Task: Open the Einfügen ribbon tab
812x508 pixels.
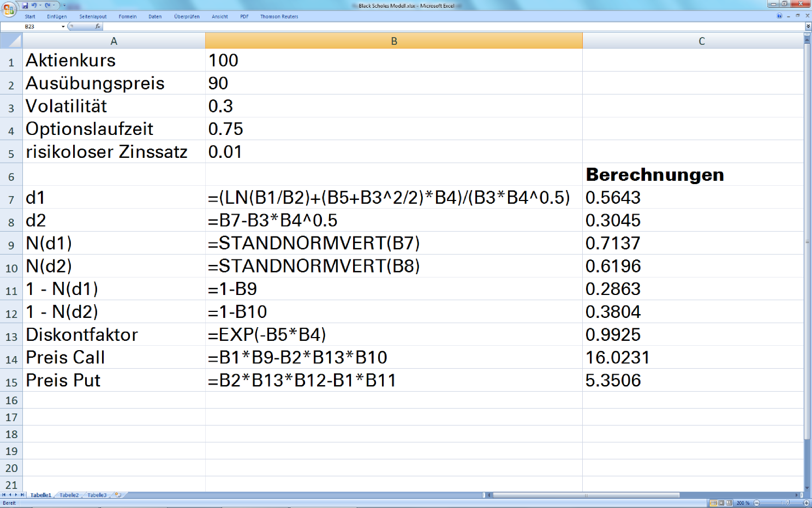Action: tap(57, 16)
